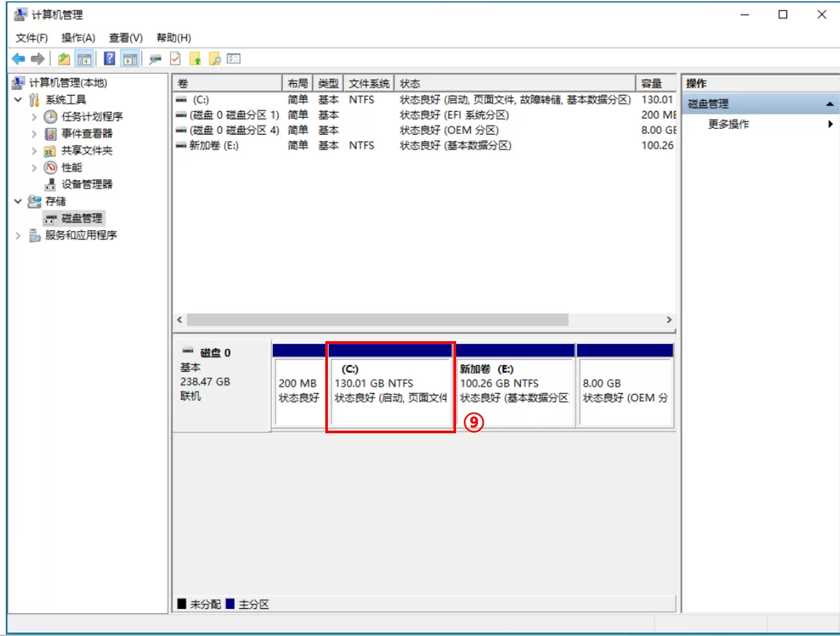
Task: Sort volumes by 文件系统 column header
Action: point(368,84)
